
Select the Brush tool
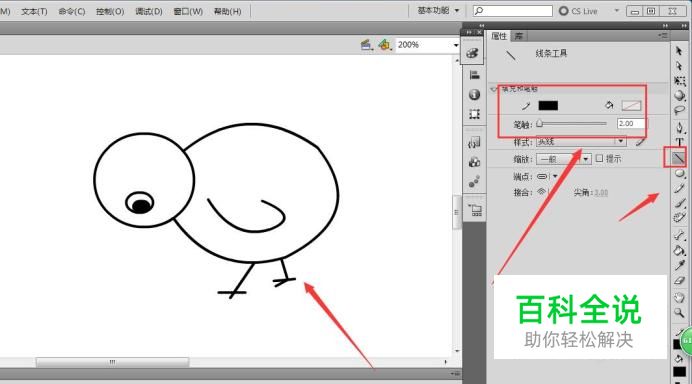coord(679,203)
